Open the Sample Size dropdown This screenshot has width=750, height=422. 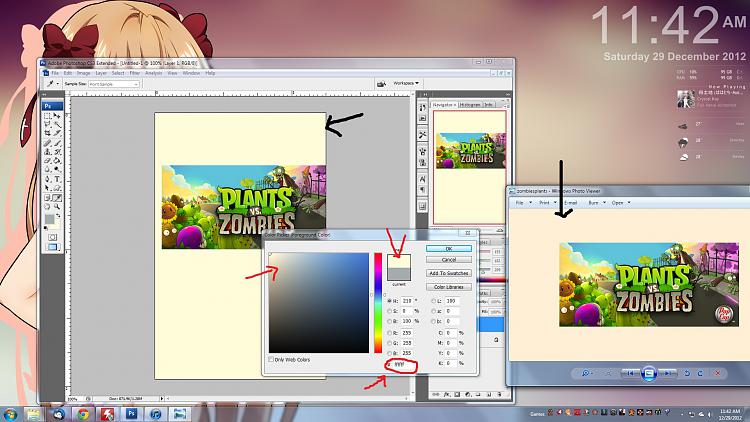114,84
